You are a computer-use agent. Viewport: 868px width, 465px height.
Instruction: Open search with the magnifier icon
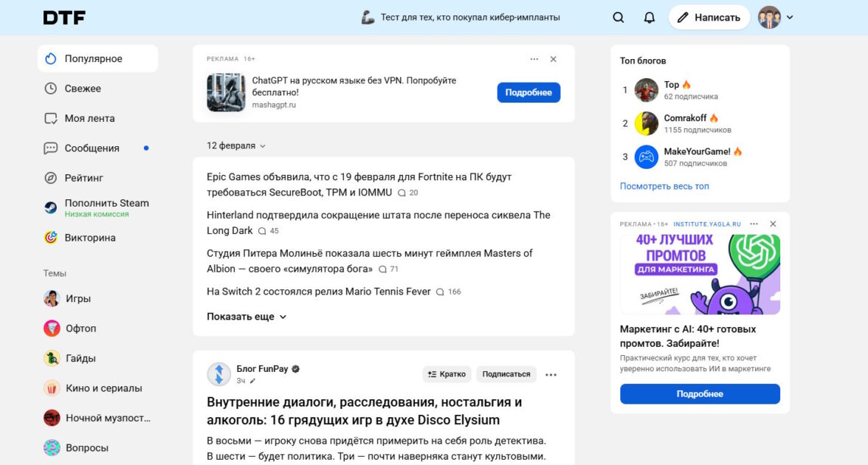pos(619,17)
